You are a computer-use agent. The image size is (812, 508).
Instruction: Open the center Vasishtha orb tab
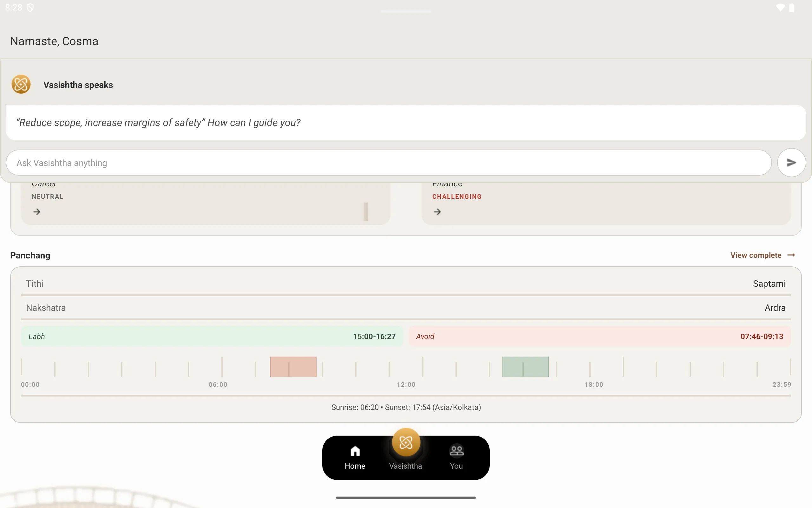coord(406,443)
